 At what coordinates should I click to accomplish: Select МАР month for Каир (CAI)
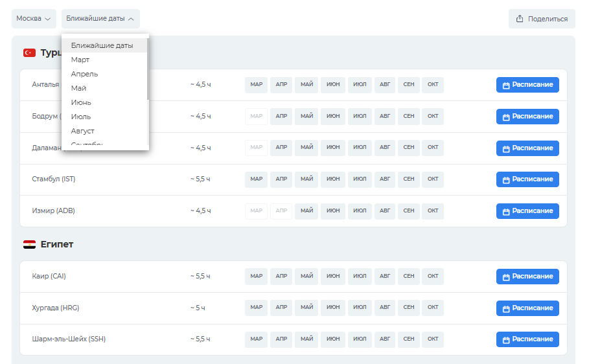point(256,276)
